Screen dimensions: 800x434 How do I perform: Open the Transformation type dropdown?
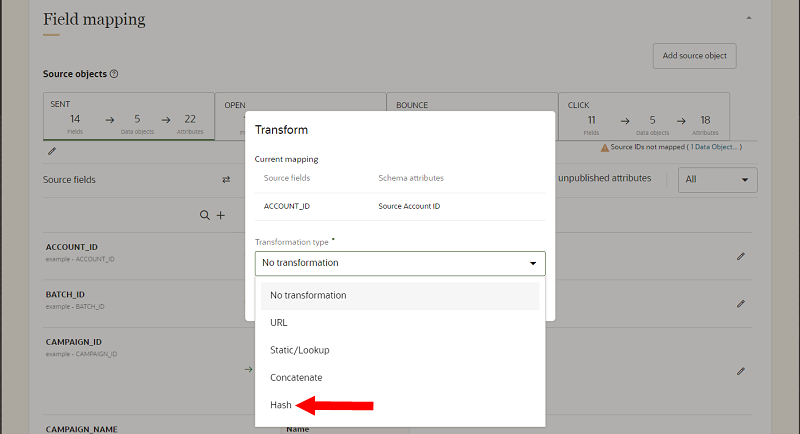click(x=400, y=263)
